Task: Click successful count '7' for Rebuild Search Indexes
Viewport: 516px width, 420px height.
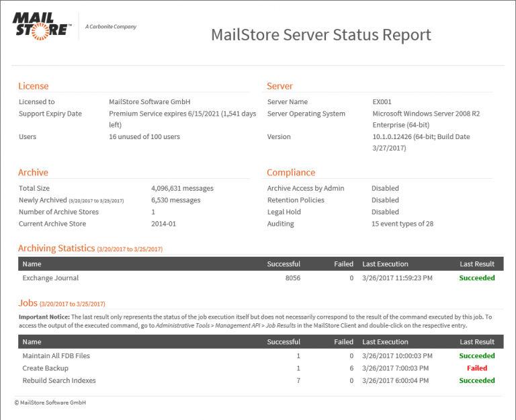Action: coord(298,380)
